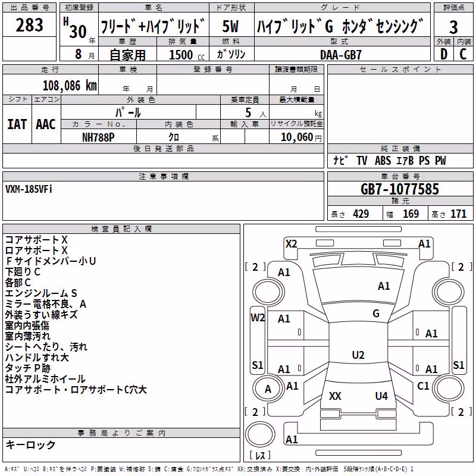The height and width of the screenshot is (476, 476).
Task: Select the office notice "キーロック"
Action: point(30,444)
